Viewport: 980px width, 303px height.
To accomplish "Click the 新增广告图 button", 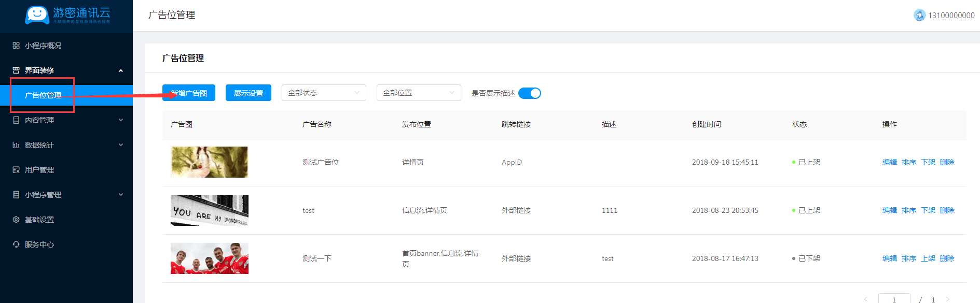I will (x=189, y=93).
